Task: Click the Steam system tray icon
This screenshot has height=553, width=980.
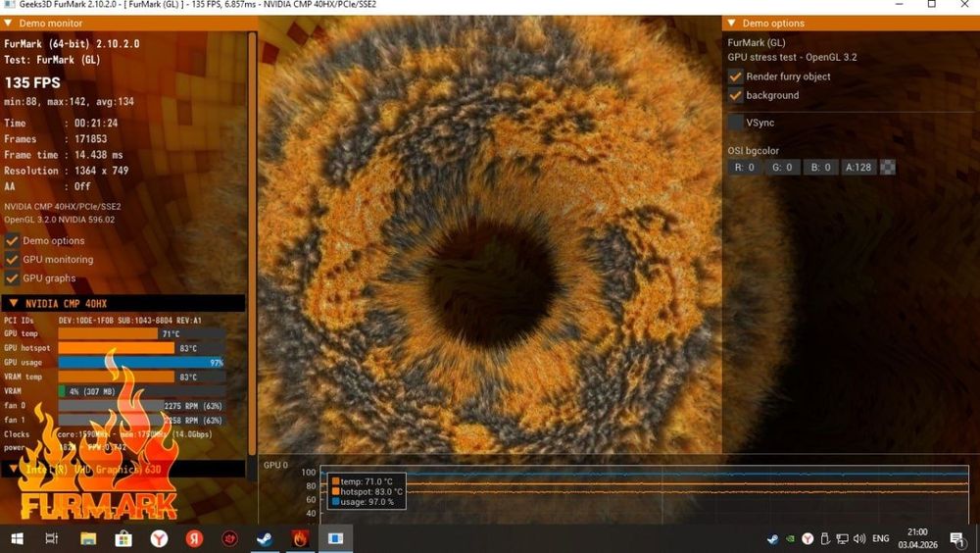Action: point(772,538)
